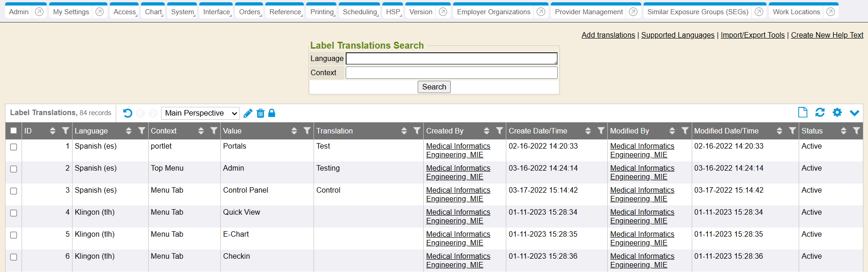Click the blue padlock icon

[272, 113]
